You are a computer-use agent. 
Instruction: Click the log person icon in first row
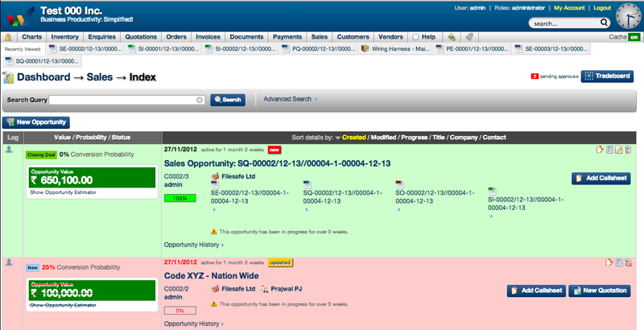[x=10, y=150]
